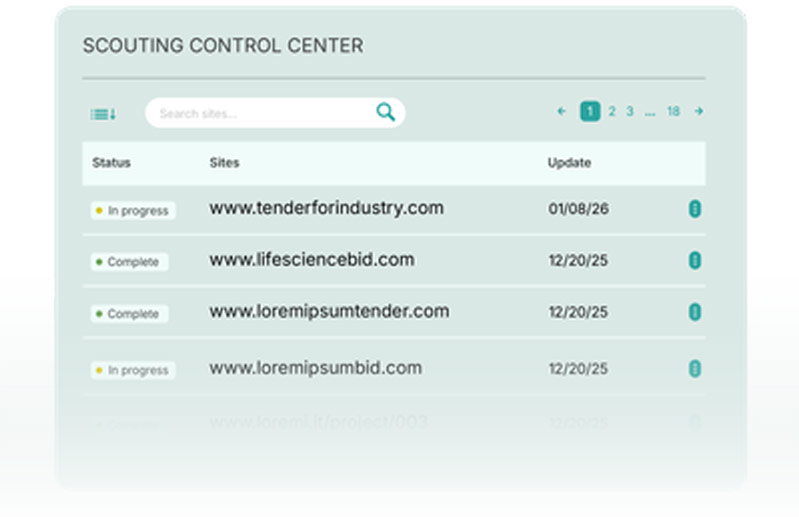Select page 1 in pagination
Image resolution: width=799 pixels, height=517 pixels.
590,112
